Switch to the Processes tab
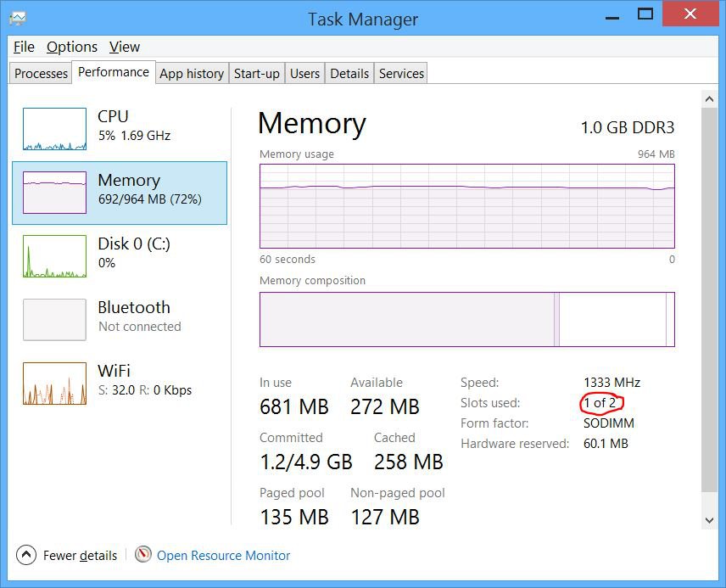 click(40, 74)
